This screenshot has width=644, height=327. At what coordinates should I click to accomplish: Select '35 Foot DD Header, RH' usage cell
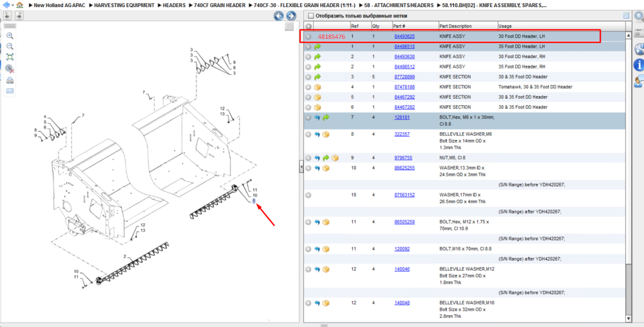522,66
